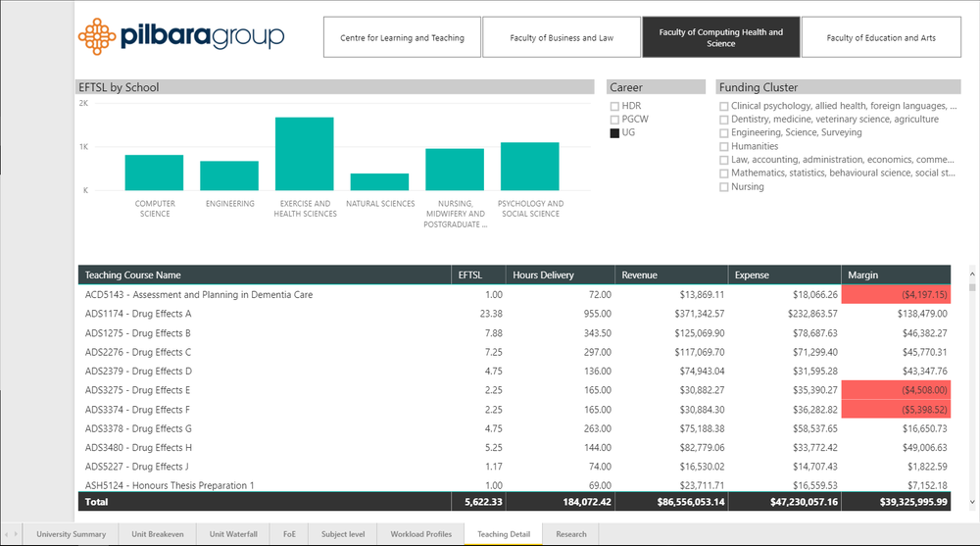Open the Subject level tab
This screenshot has height=546, width=980.
pyautogui.click(x=343, y=534)
